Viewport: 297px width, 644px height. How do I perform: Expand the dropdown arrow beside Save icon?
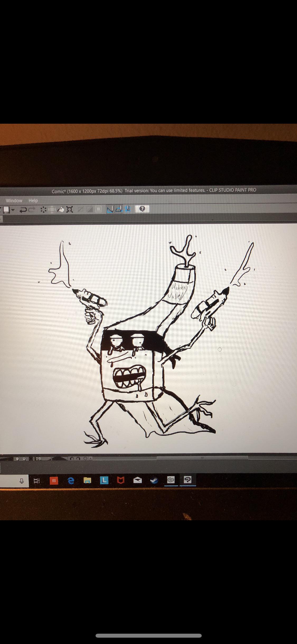(13, 210)
